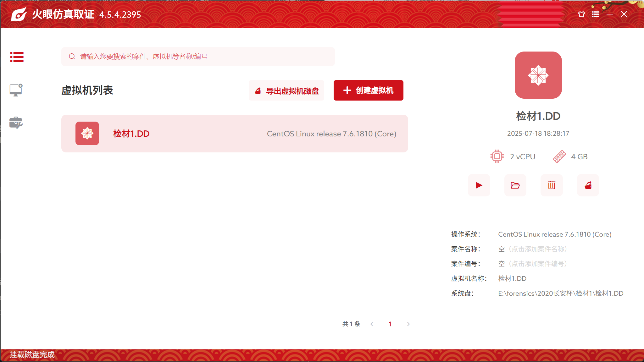
Task: Click the 创建虚拟机 button
Action: click(368, 90)
